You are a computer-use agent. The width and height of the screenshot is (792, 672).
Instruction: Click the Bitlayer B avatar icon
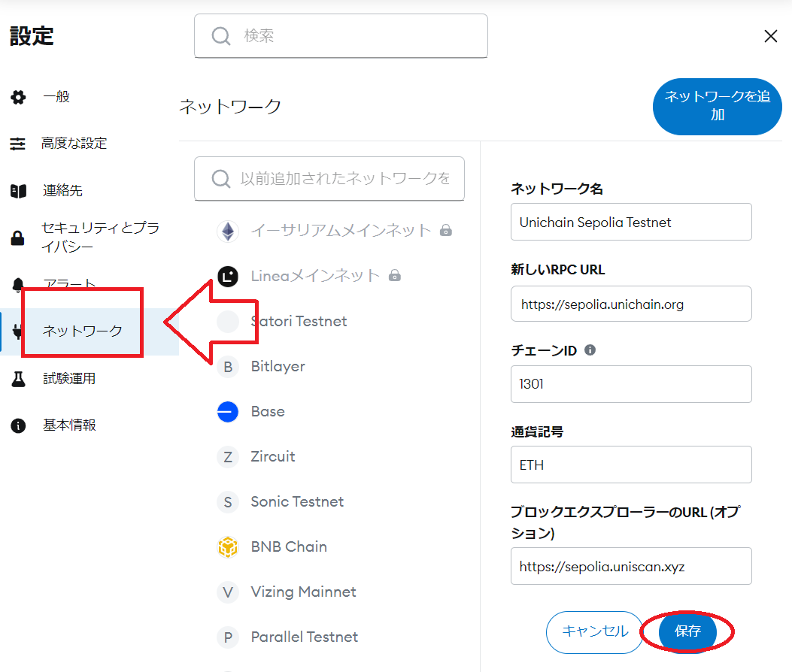[x=228, y=367]
